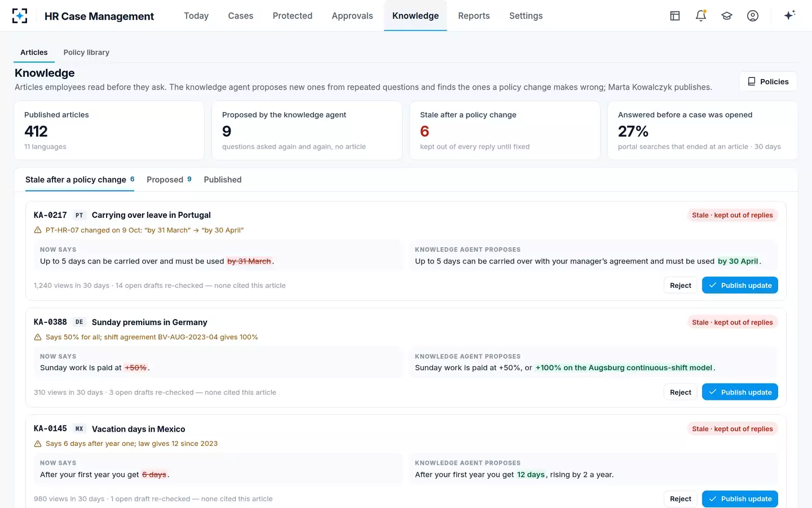The image size is (812, 508).
Task: Open the Protected section
Action: point(293,16)
